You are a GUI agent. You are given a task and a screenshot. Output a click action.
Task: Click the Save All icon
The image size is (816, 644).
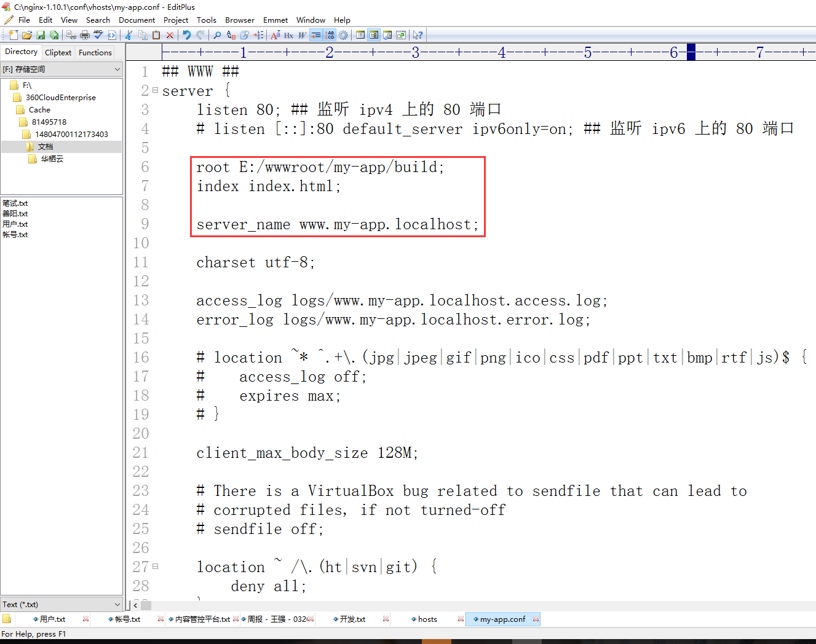tap(54, 35)
